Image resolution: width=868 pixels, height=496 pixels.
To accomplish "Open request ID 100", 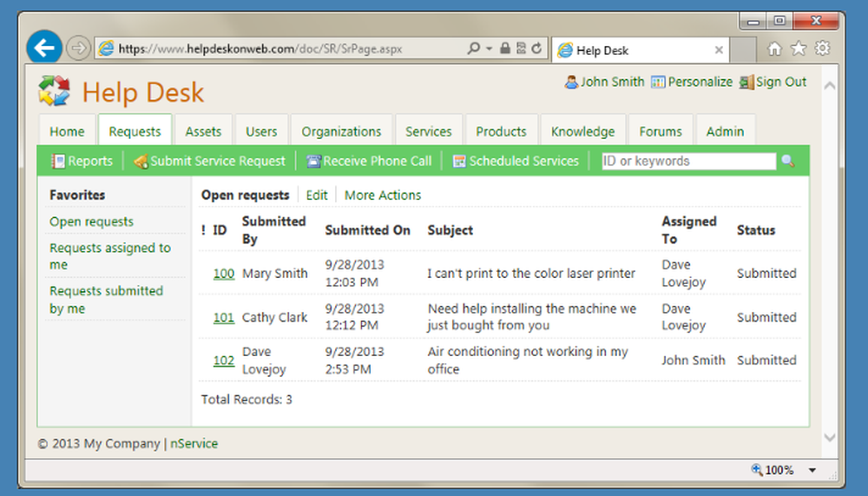I will (224, 274).
